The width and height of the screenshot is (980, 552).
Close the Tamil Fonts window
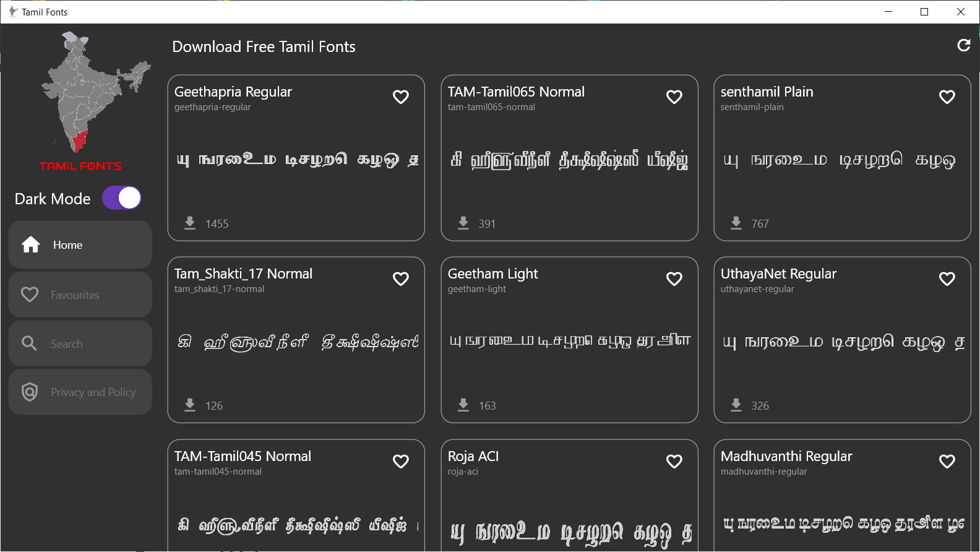(x=961, y=12)
